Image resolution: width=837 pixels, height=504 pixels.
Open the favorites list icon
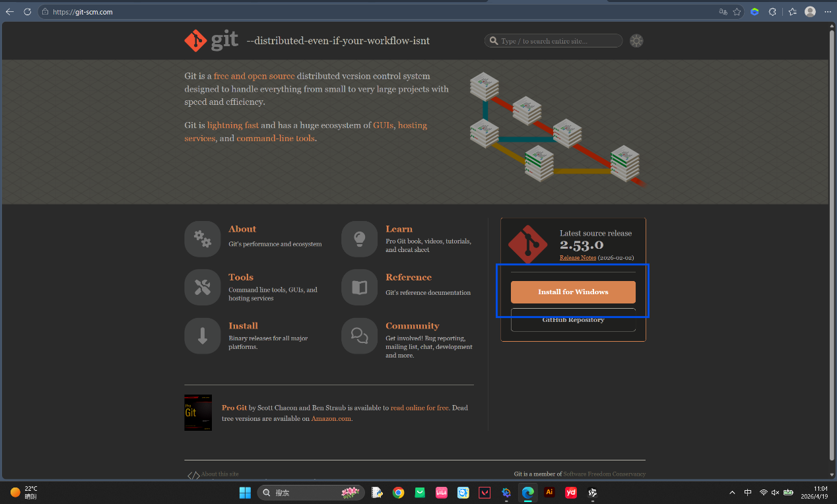(792, 12)
